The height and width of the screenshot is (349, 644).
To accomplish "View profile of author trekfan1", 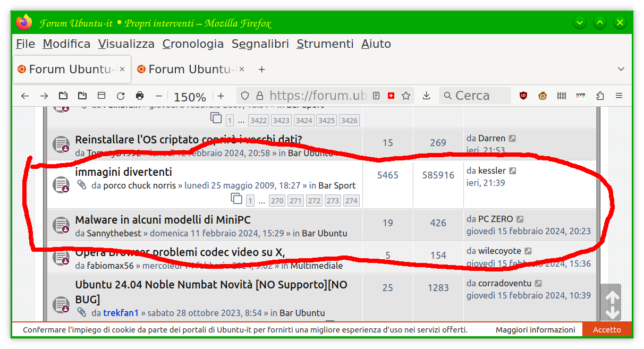I will tap(121, 313).
